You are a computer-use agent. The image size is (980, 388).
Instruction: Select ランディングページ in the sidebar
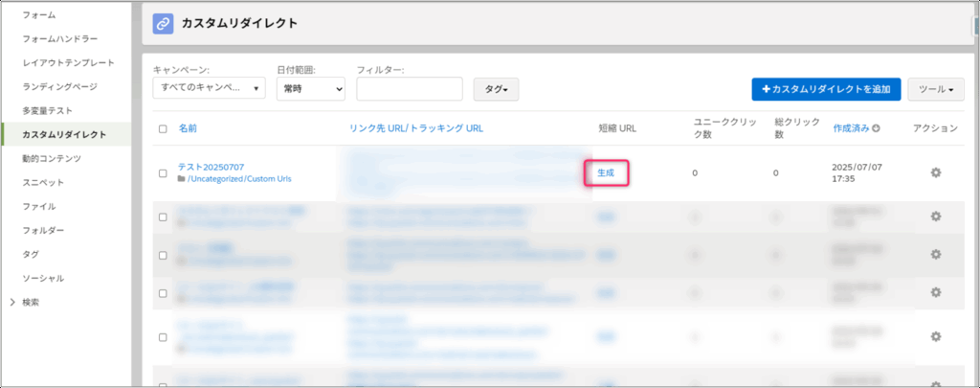(60, 86)
